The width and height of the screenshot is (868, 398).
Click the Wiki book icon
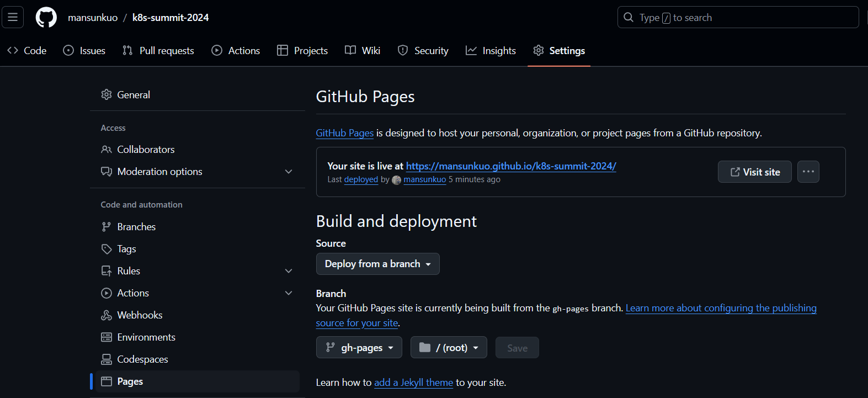(350, 50)
